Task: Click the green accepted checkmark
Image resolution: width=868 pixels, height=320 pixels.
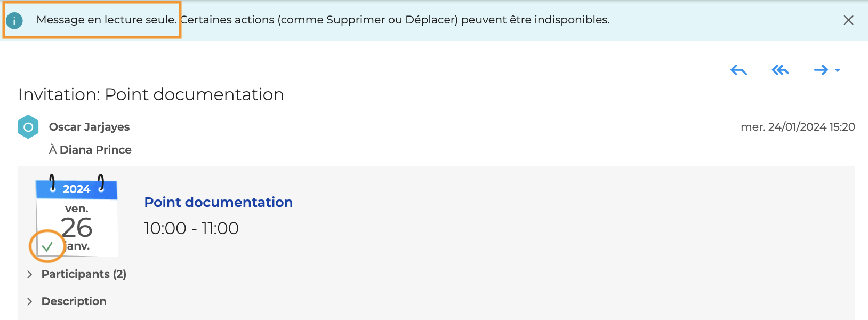Action: [47, 246]
